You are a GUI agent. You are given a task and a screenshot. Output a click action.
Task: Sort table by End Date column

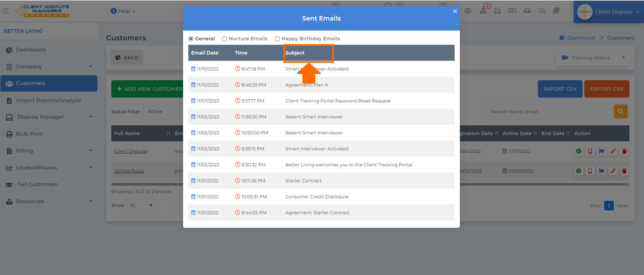(556, 133)
